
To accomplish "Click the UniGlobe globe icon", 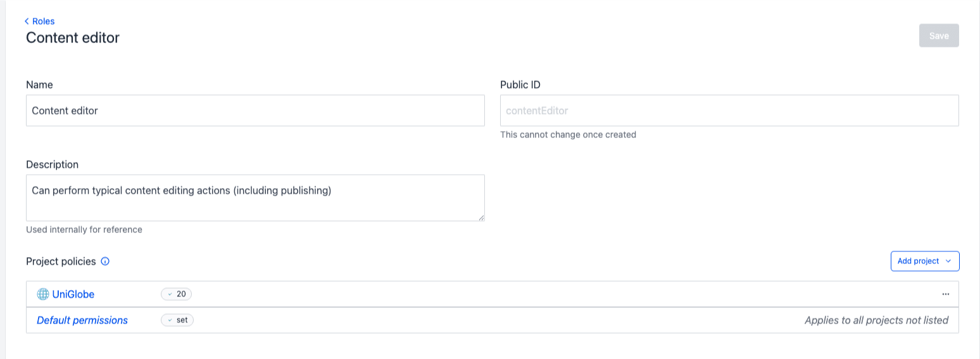I will tap(43, 294).
